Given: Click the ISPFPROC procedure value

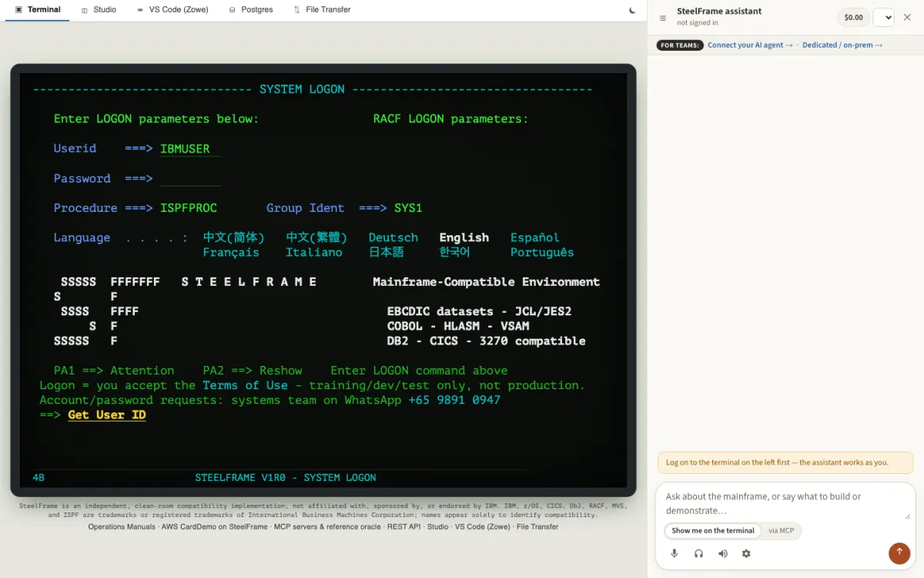Looking at the screenshot, I should [189, 208].
